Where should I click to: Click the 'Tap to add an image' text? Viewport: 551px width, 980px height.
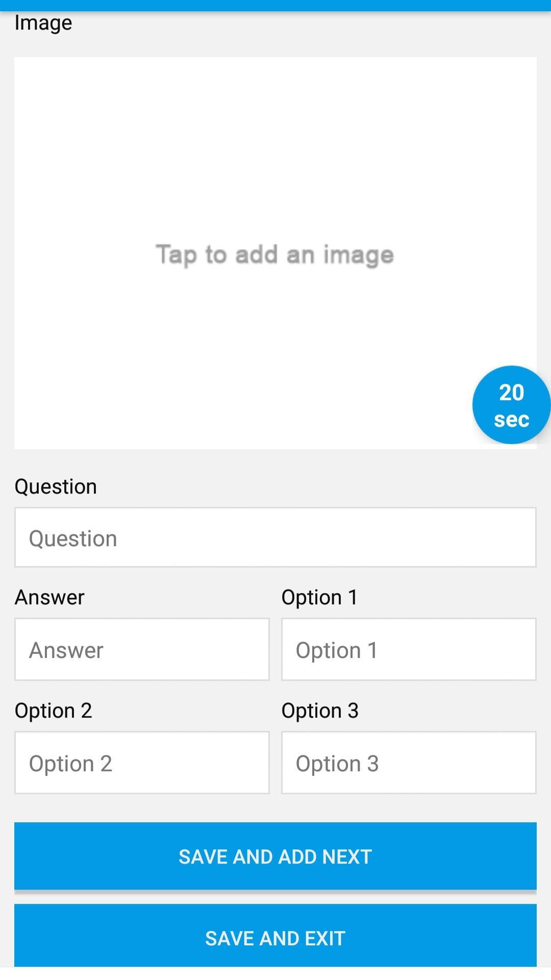click(274, 254)
